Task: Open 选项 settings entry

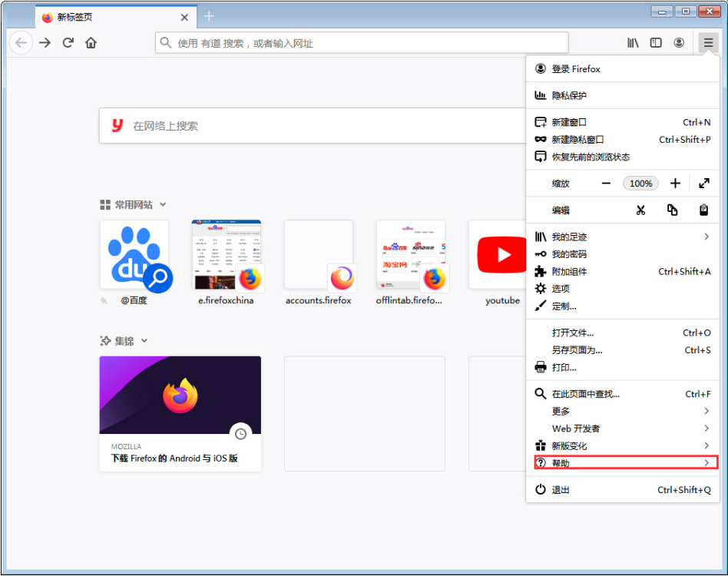Action: pos(623,289)
